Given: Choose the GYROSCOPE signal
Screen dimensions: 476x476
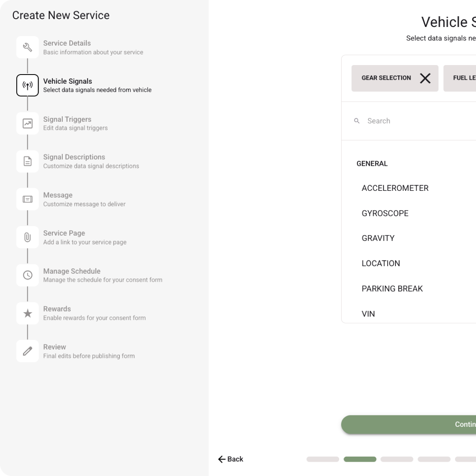Looking at the screenshot, I should point(385,213).
